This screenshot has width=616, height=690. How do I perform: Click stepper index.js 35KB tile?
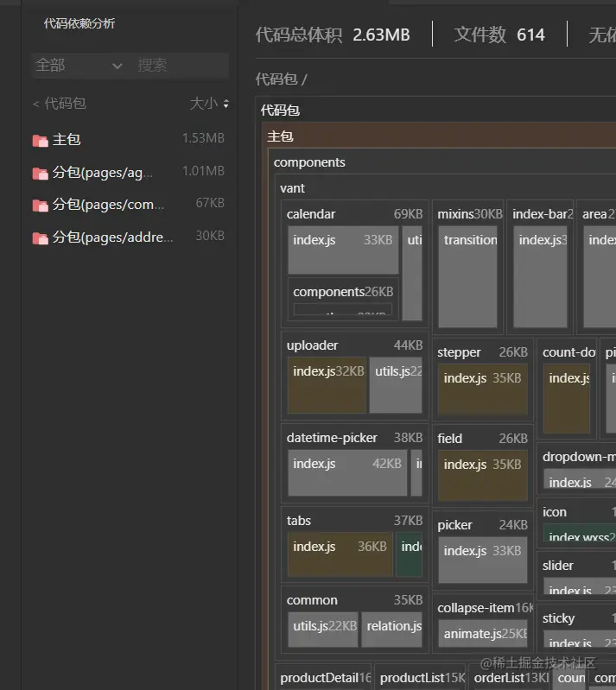pos(483,389)
